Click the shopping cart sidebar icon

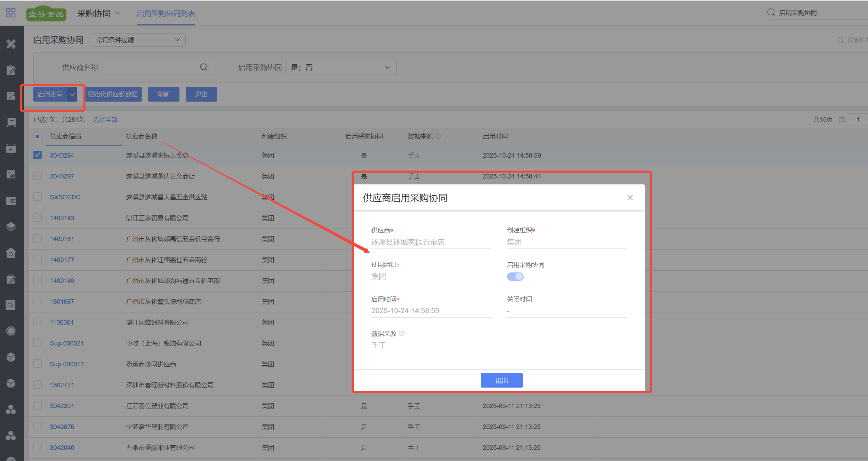11,122
